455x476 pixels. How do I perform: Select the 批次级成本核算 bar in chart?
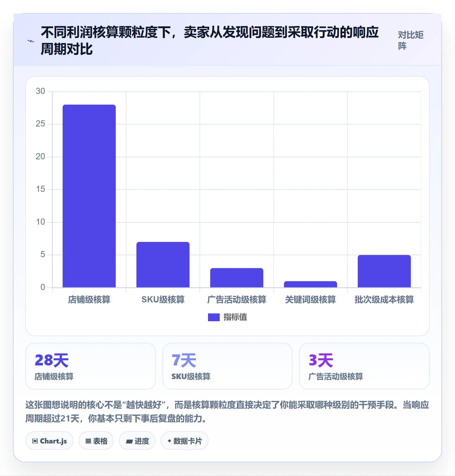(384, 271)
